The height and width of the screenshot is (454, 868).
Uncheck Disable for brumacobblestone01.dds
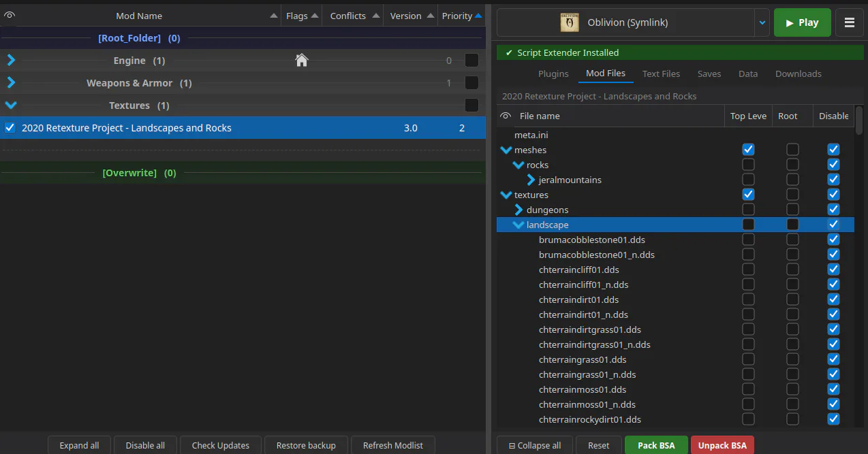[833, 240]
